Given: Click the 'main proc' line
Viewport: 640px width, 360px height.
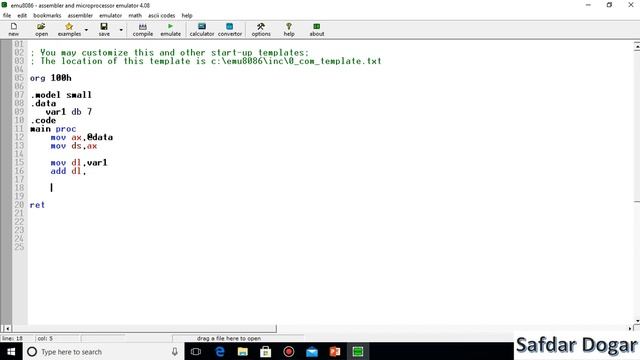Looking at the screenshot, I should click(x=53, y=129).
